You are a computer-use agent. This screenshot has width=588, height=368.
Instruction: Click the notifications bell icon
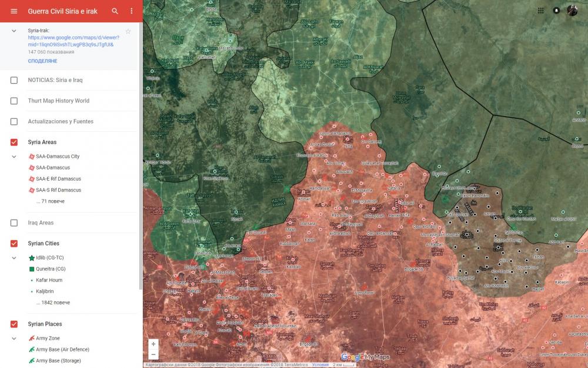556,11
